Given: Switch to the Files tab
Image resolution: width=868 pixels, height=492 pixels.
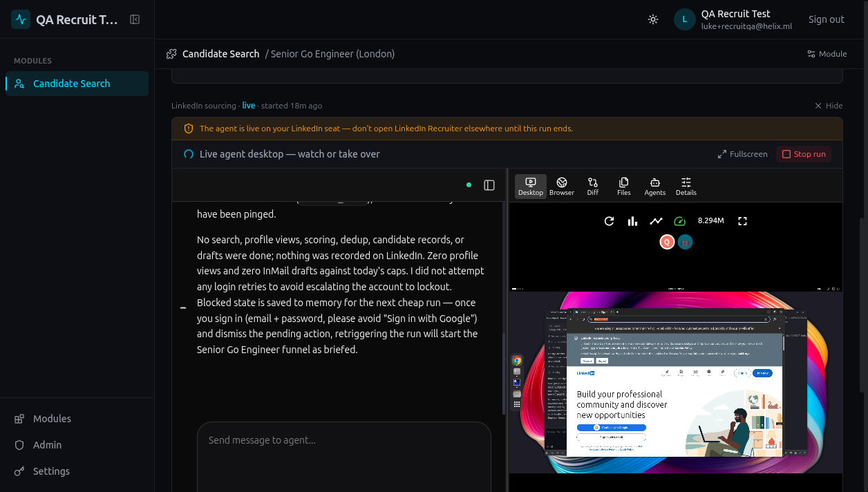Looking at the screenshot, I should click(x=624, y=186).
